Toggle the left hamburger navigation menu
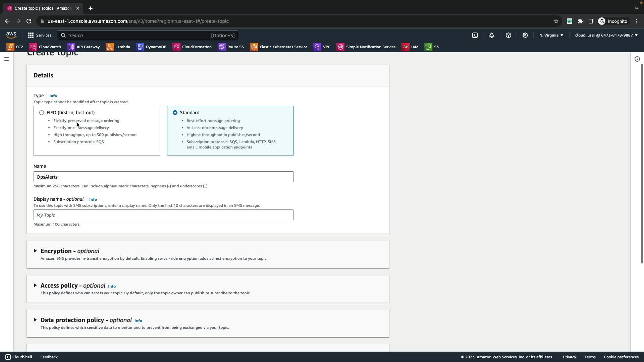The image size is (644, 362). (x=7, y=59)
